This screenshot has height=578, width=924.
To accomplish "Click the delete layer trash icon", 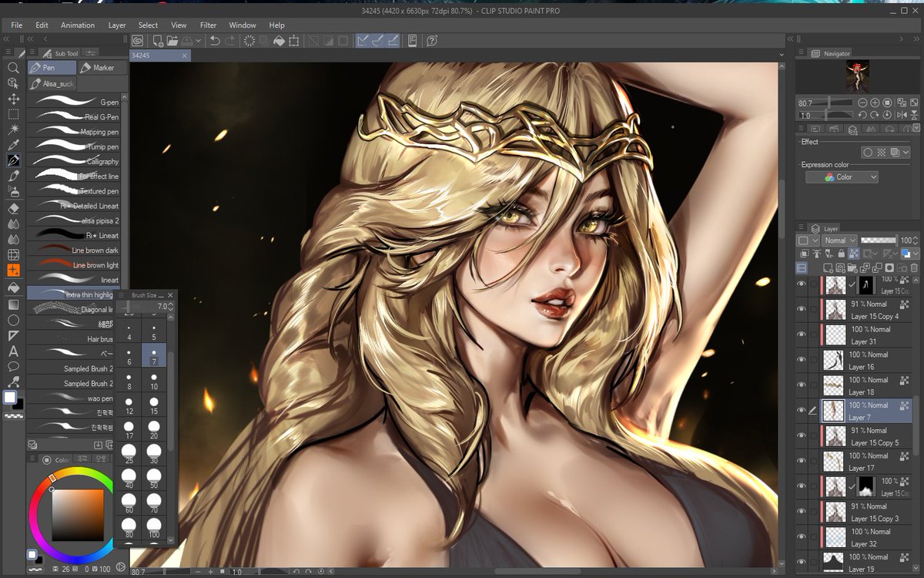I will pos(913,268).
